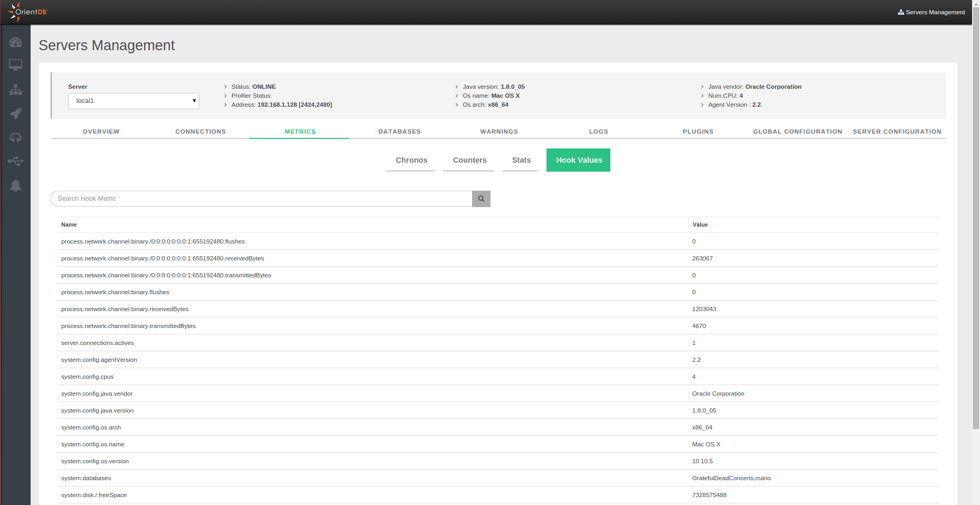Open the Server Configuration tab
Screen dimensions: 980x505
tap(897, 132)
